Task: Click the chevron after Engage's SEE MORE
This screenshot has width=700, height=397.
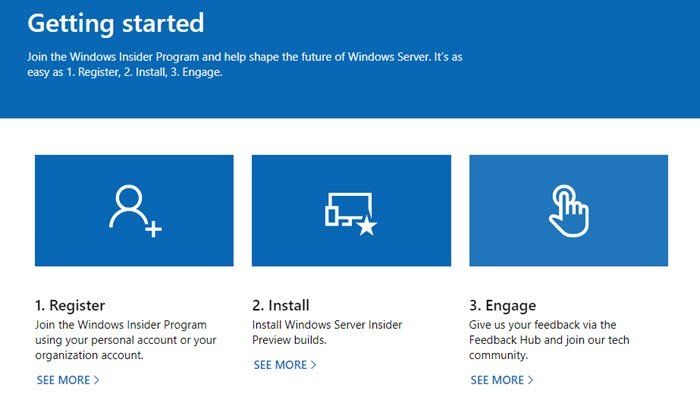Action: coord(530,380)
